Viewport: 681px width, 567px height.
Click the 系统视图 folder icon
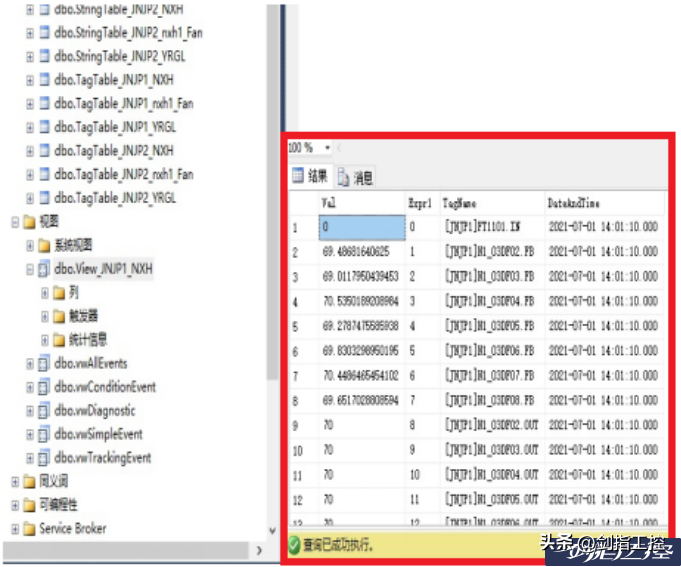tap(44, 246)
